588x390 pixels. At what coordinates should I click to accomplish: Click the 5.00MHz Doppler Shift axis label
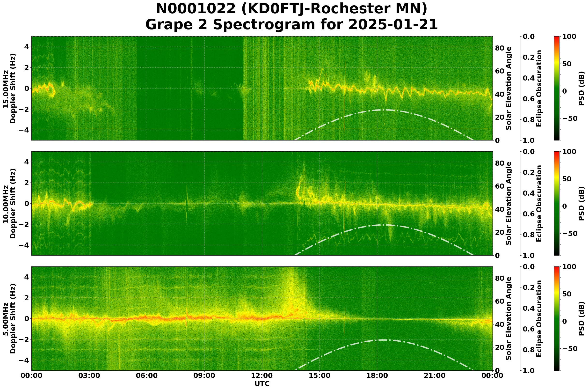point(9,318)
